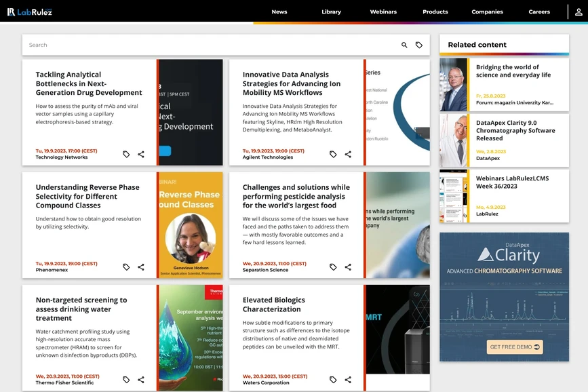588x392 pixels.
Task: Click Forum: magazín Univerzity Kar... source text
Action: click(515, 103)
